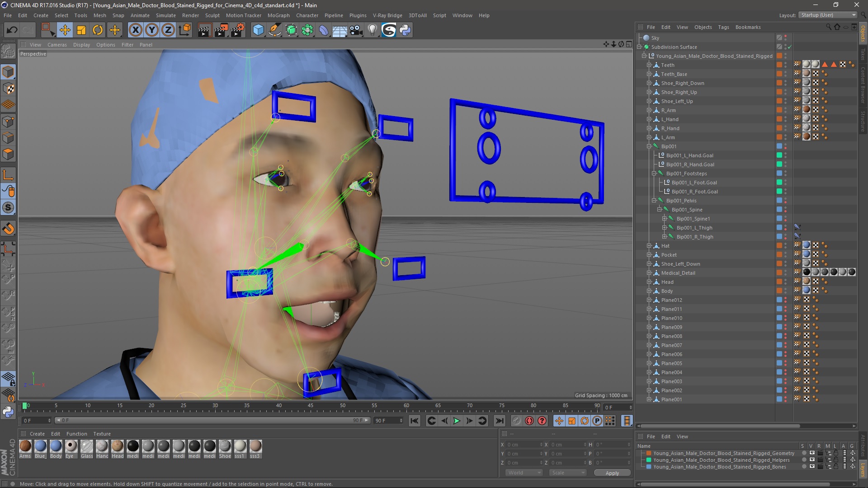This screenshot has width=868, height=488.
Task: Select the Rotate tool
Action: (98, 30)
